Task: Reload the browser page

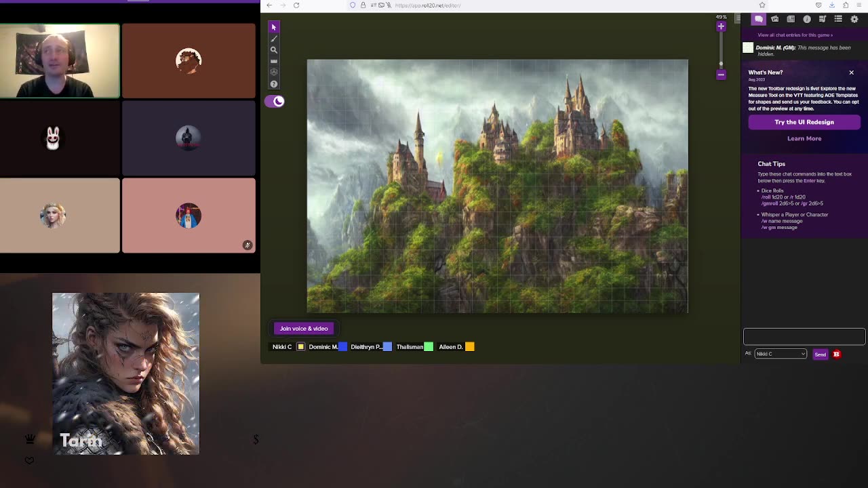Action: (296, 5)
